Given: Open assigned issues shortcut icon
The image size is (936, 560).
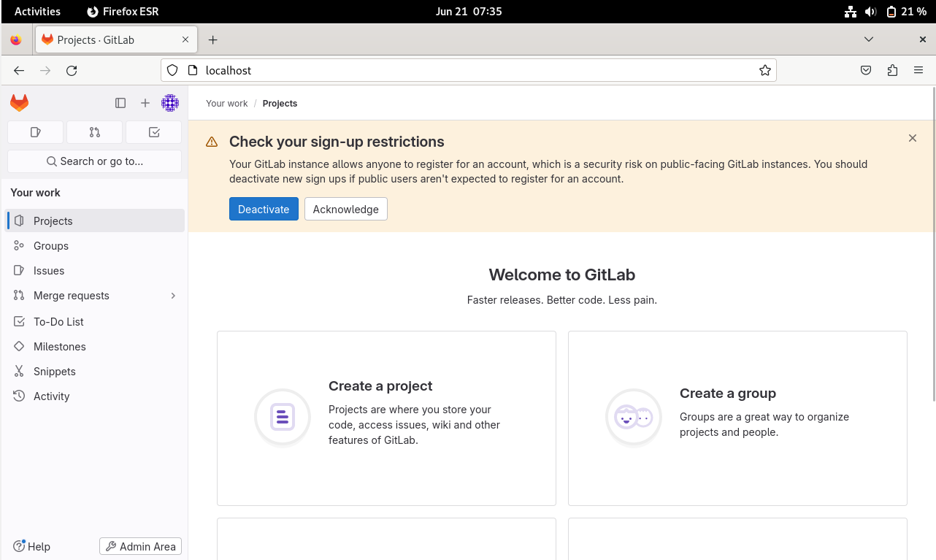Looking at the screenshot, I should click(35, 132).
